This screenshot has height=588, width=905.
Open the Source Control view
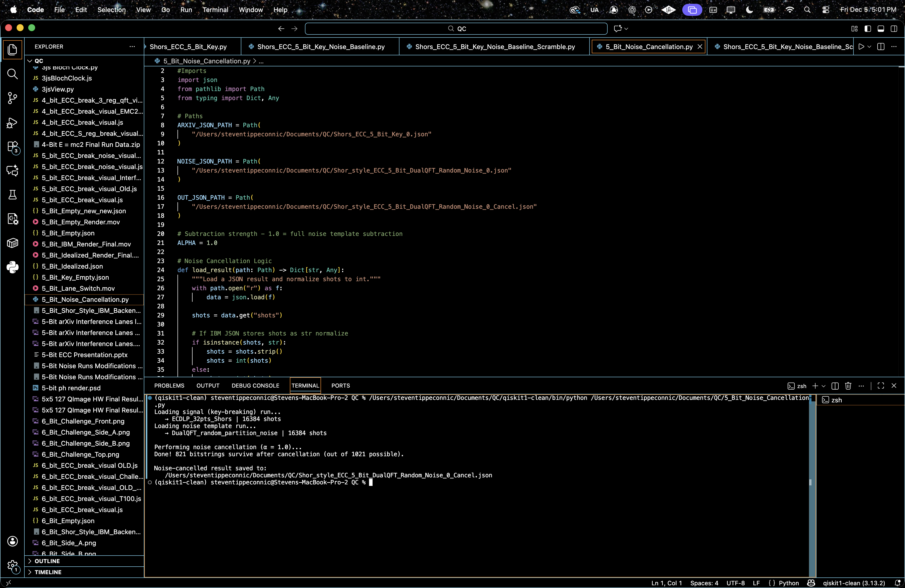pyautogui.click(x=12, y=98)
